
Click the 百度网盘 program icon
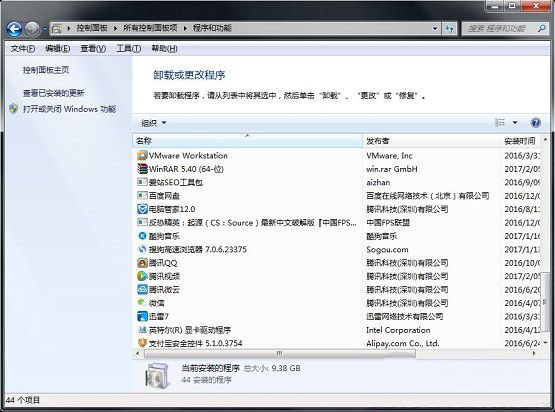[142, 196]
